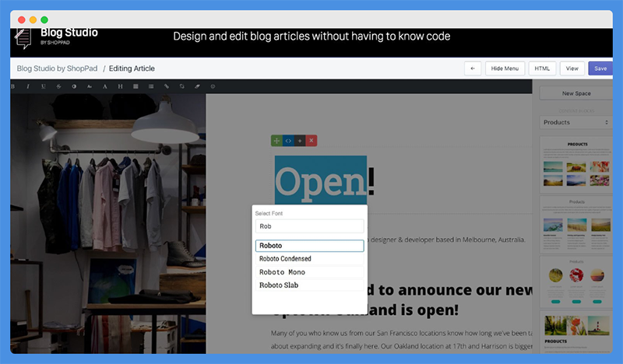Add a block with the plus icon
Screen dimensions: 623x364
pos(300,141)
